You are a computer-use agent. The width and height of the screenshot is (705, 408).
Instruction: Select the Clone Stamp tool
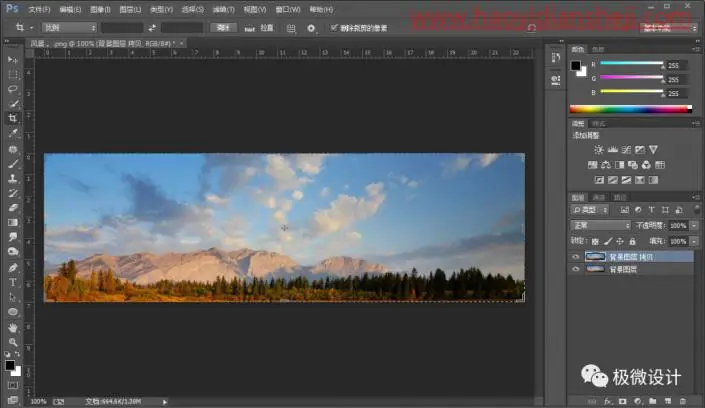[x=13, y=179]
